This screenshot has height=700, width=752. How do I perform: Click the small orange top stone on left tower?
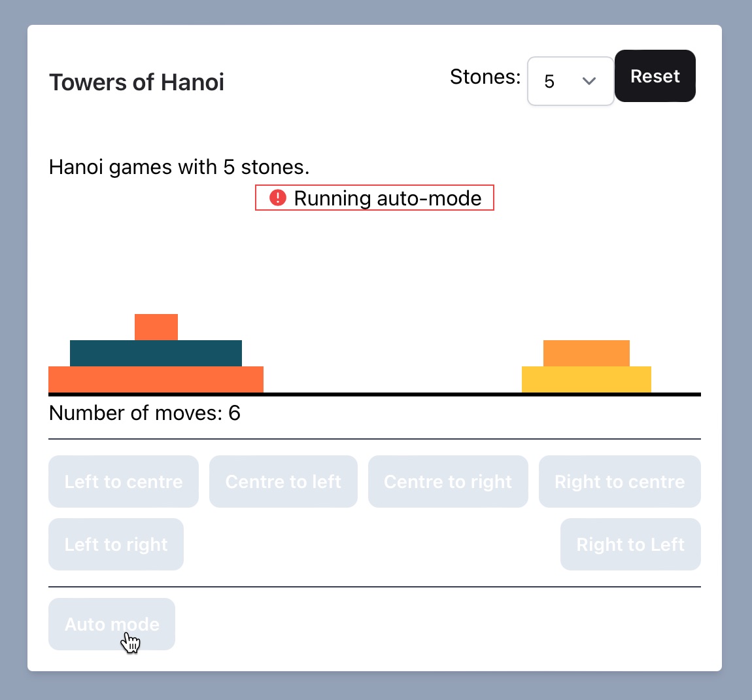point(156,327)
